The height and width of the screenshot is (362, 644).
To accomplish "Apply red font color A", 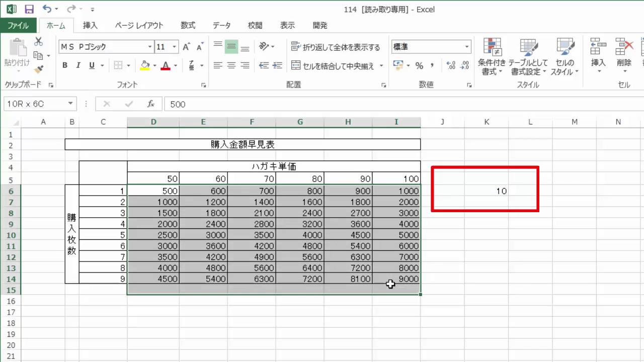I will (166, 65).
